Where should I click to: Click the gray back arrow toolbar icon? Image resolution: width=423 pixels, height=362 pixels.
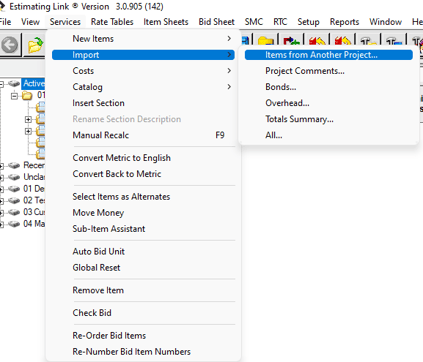[x=10, y=44]
